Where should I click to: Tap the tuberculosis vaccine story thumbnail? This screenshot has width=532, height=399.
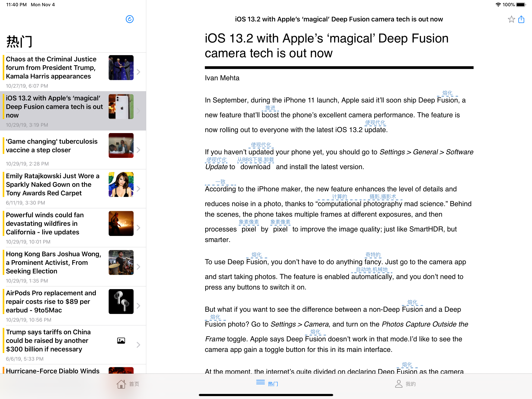click(121, 146)
